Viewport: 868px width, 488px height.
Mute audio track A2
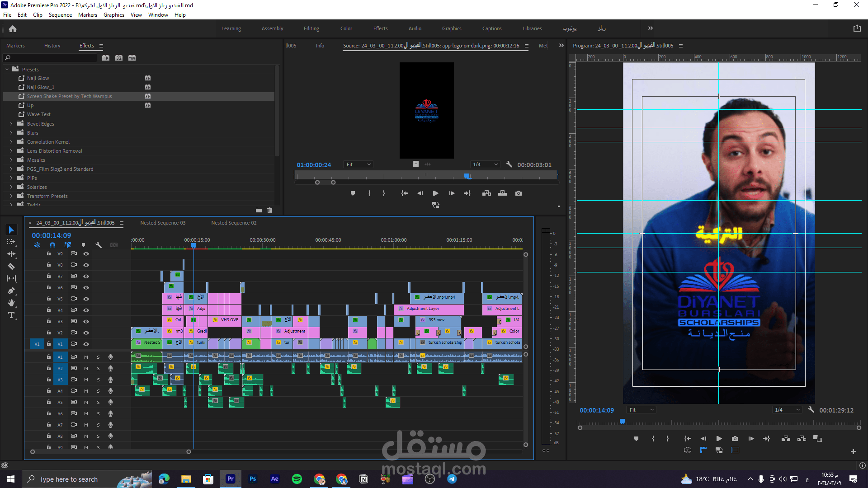86,368
